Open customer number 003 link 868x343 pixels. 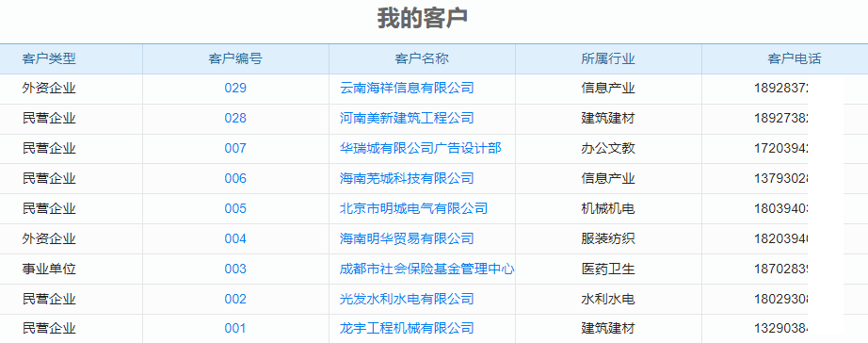pos(235,269)
